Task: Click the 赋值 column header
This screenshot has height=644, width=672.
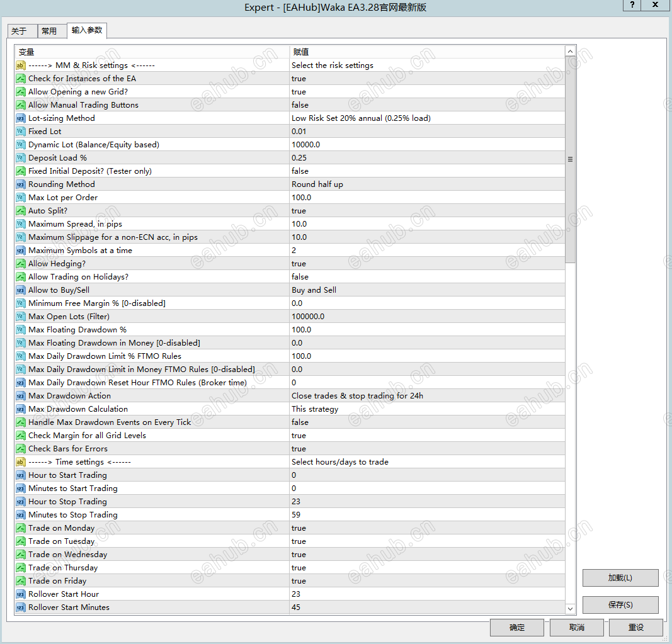Action: coord(427,52)
